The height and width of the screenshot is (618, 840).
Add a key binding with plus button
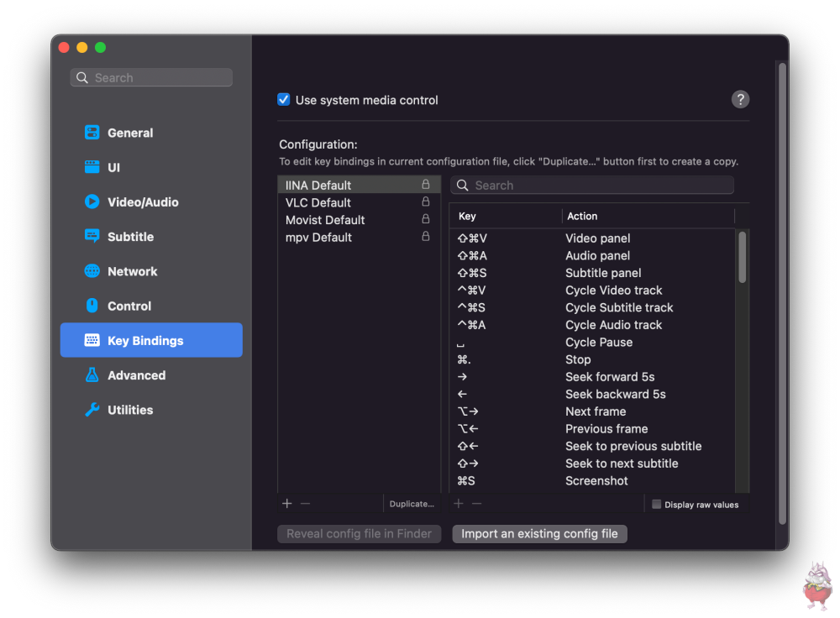click(x=459, y=504)
